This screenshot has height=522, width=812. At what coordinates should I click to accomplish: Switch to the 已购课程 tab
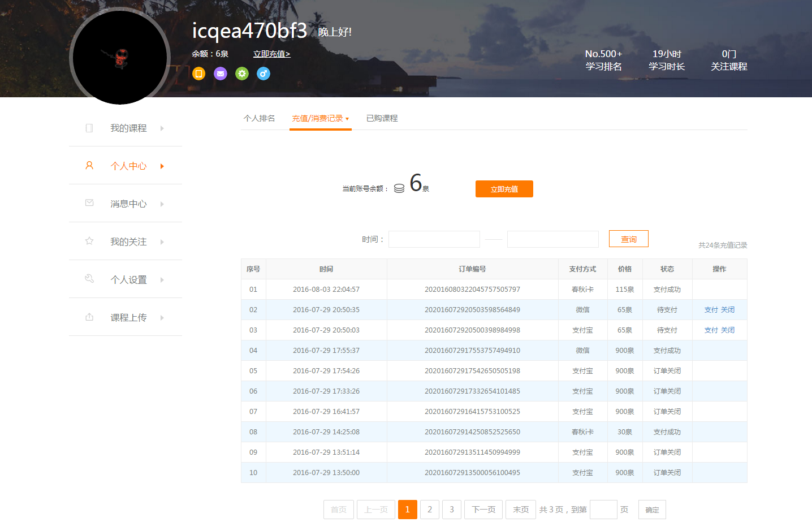(x=382, y=118)
